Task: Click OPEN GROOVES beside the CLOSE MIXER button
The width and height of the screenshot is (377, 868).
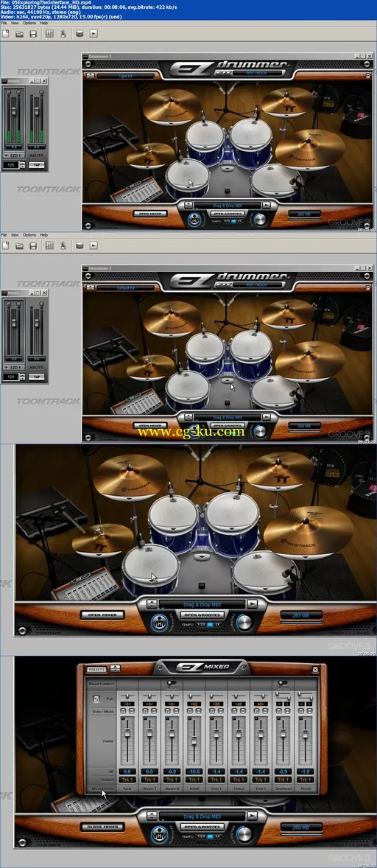Action: pyautogui.click(x=202, y=827)
